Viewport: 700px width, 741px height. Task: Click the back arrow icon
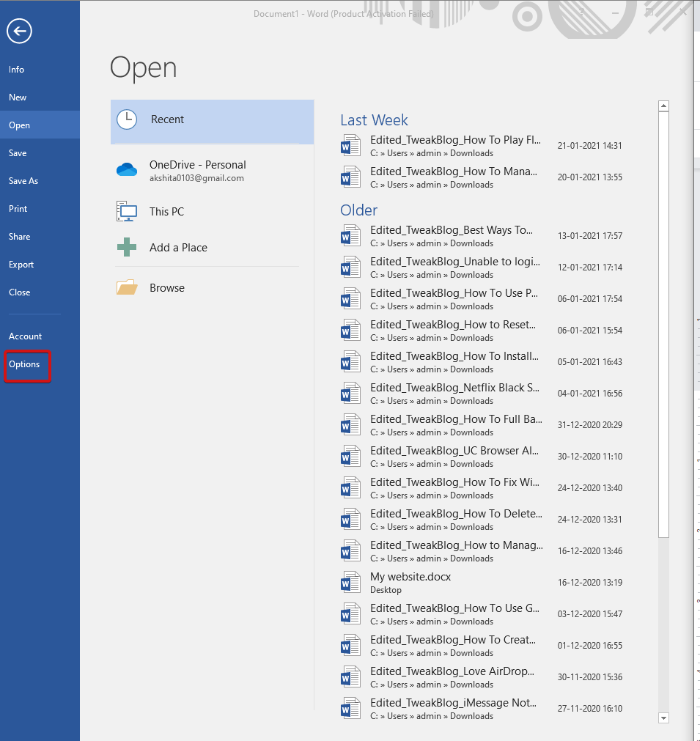coord(20,31)
